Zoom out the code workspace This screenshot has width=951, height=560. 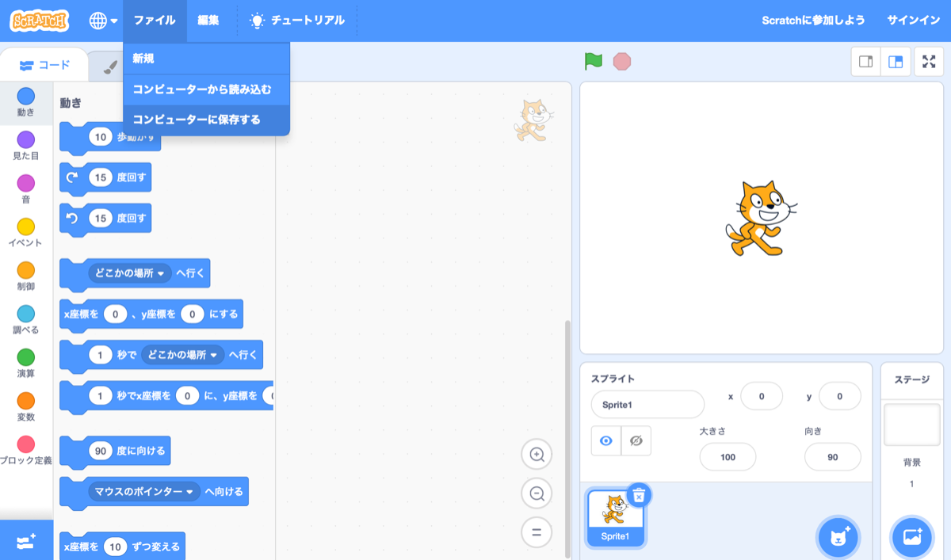tap(537, 493)
